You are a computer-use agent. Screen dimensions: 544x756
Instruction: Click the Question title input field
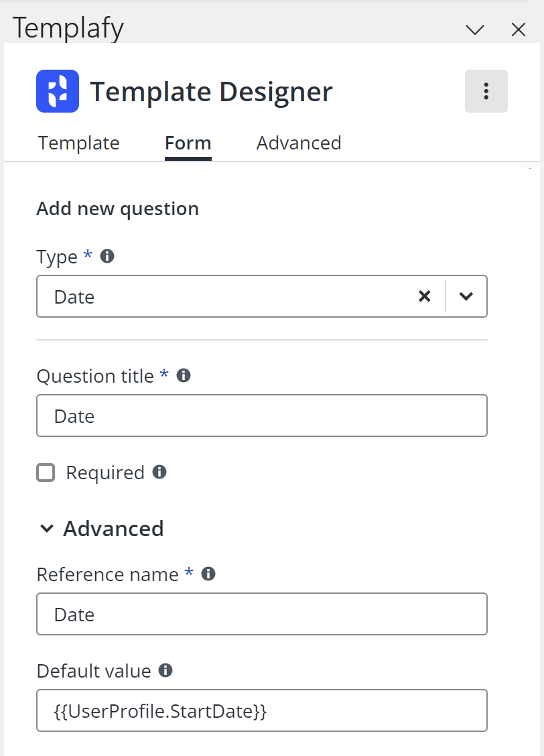[262, 416]
